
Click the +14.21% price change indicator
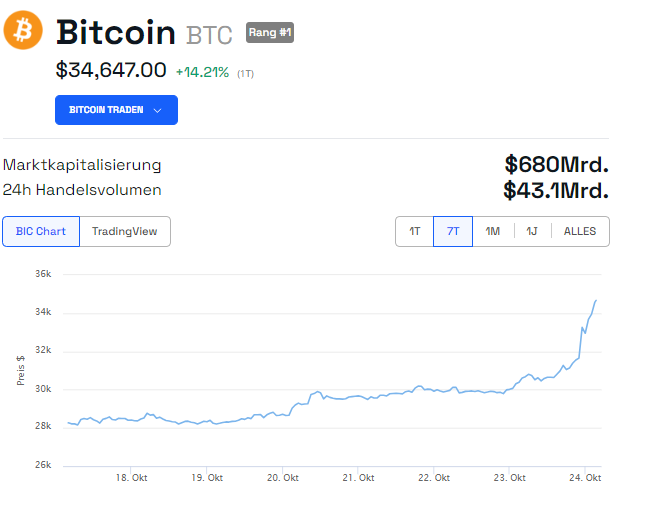pyautogui.click(x=202, y=72)
